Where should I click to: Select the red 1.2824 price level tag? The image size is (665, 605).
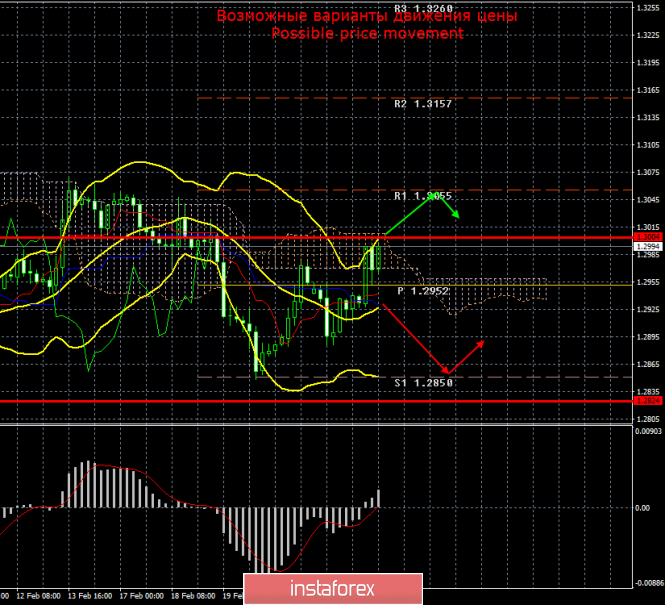point(648,401)
